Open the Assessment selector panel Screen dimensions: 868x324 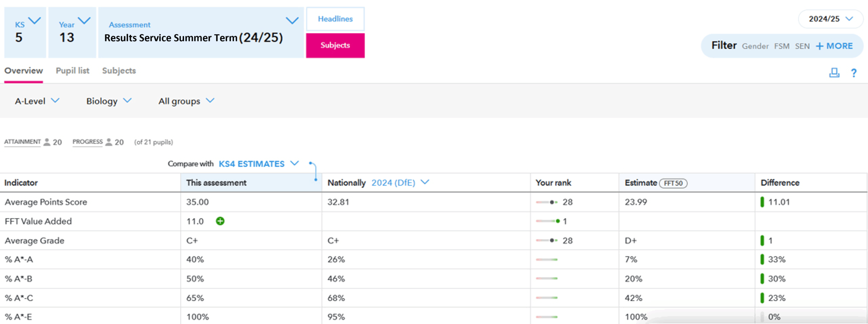(201, 33)
